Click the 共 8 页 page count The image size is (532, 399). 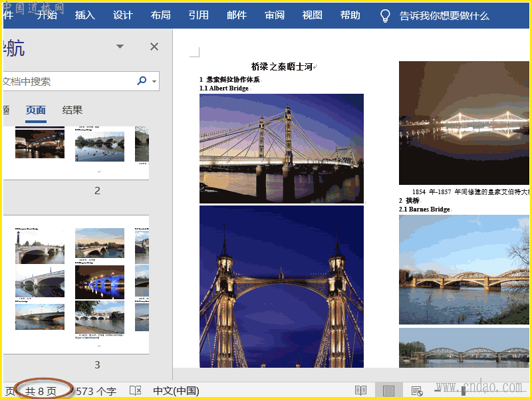point(41,391)
